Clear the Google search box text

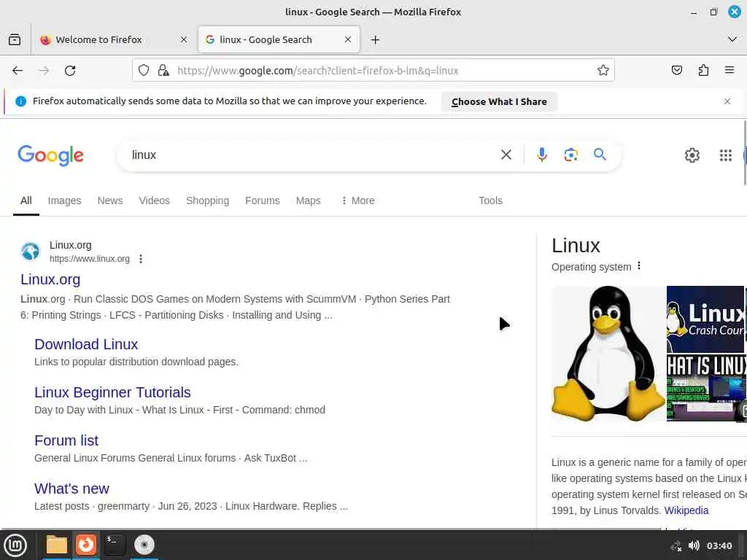[x=506, y=155]
